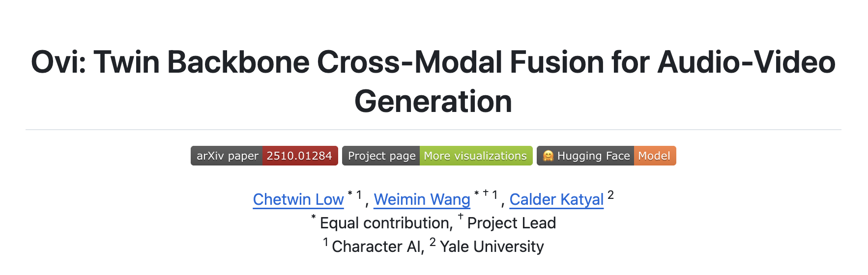Open Chetwin Low's author link

[298, 199]
